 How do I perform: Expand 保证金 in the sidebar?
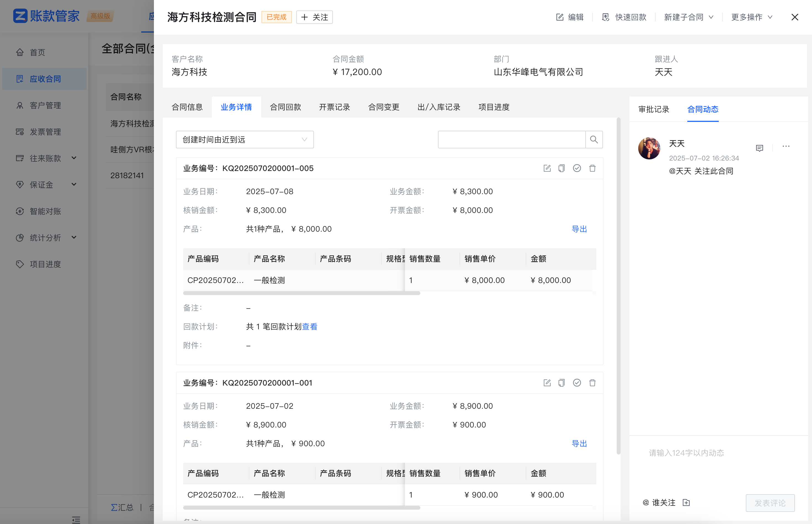pyautogui.click(x=45, y=185)
